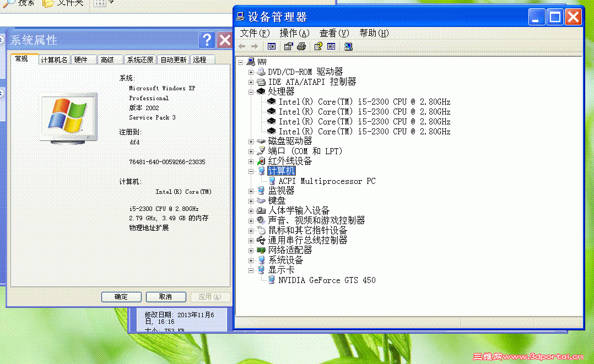Select the first Intel Core i5-2300 CPU entry
This screenshot has width=594, height=364.
(364, 101)
